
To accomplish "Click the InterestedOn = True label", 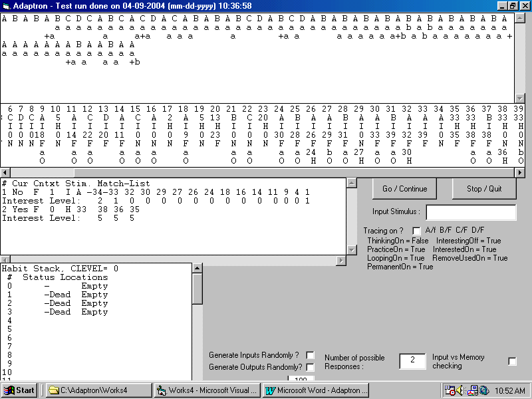I will tap(464, 249).
